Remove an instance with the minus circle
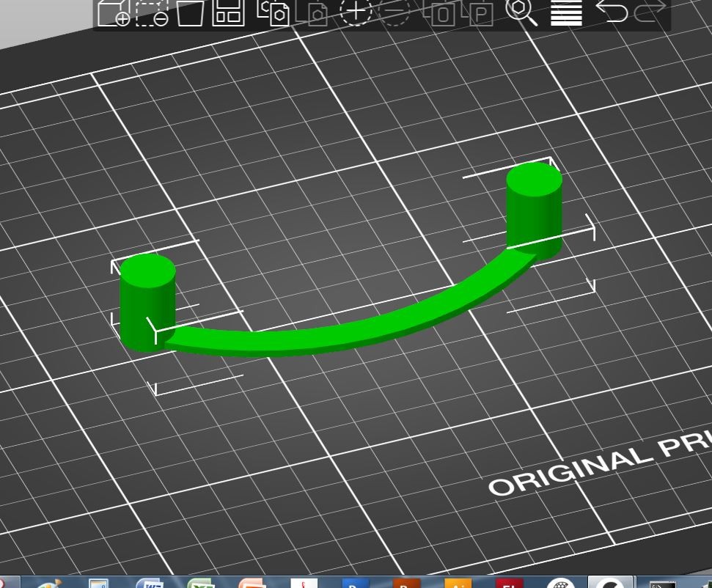Viewport: 712px width, 588px height. click(x=394, y=12)
